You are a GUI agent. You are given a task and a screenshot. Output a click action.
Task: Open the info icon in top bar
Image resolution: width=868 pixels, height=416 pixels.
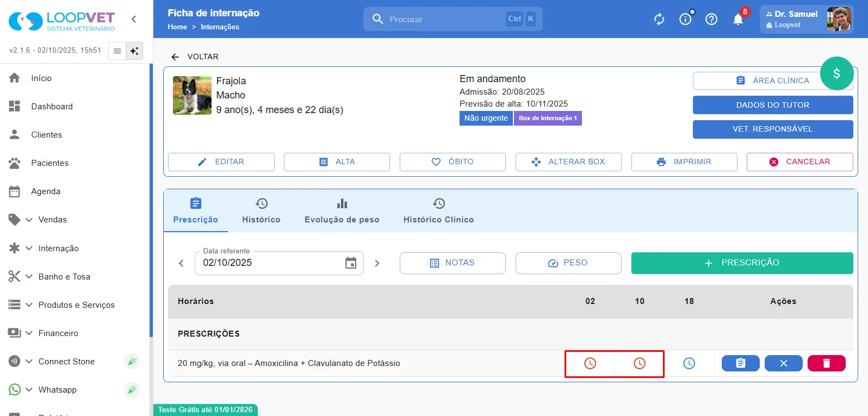(x=685, y=19)
